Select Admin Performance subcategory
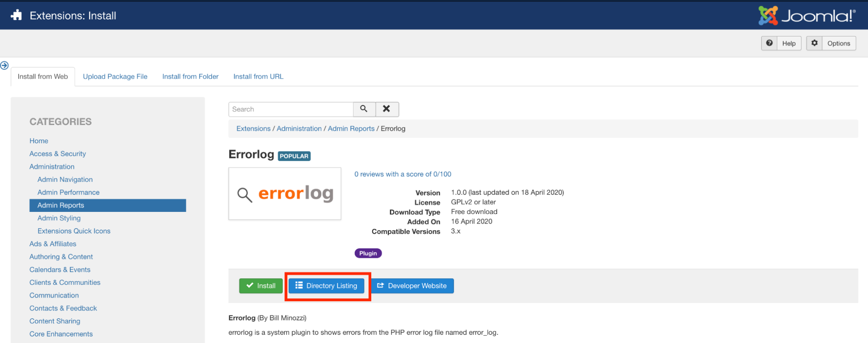 (x=69, y=192)
